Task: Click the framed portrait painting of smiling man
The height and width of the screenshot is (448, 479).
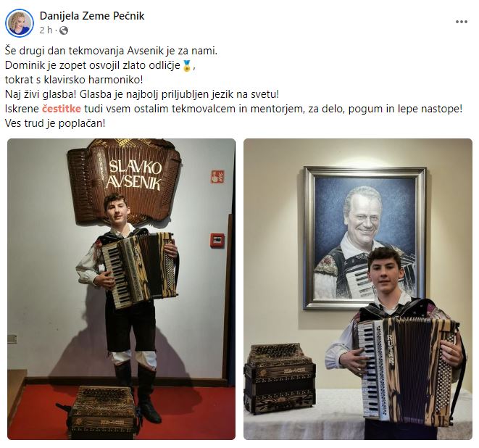Action: pyautogui.click(x=365, y=238)
